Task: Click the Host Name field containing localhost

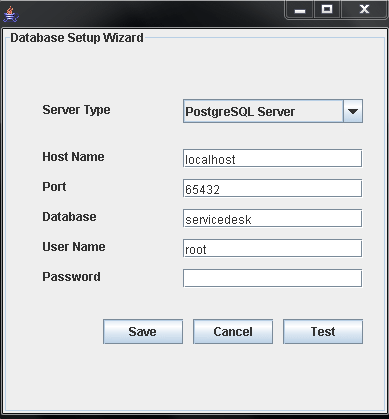Action: pos(272,158)
